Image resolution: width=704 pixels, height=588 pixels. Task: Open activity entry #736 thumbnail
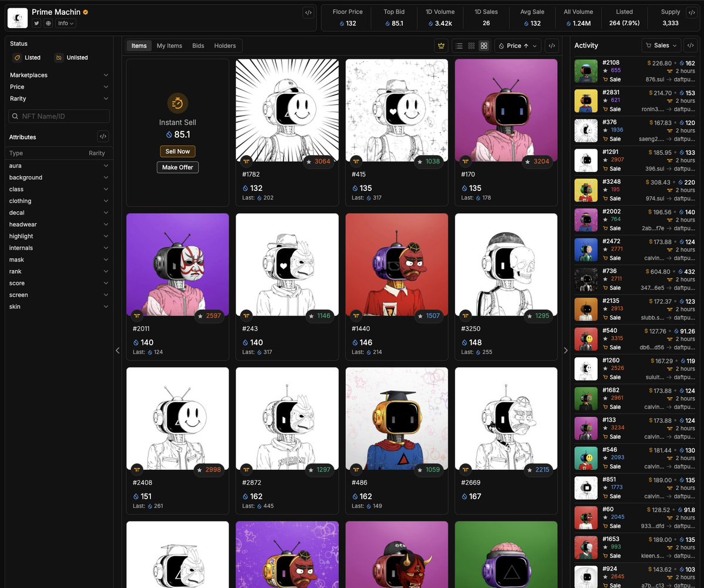[x=586, y=280]
